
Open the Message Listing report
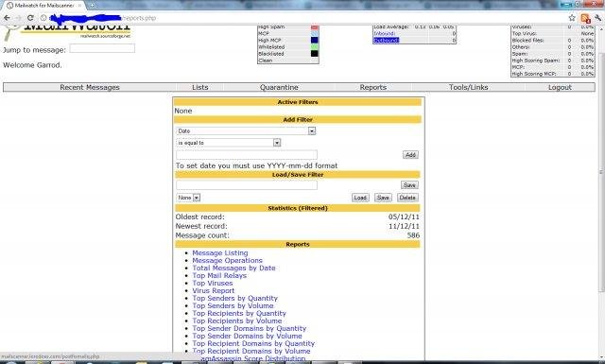[x=220, y=252]
